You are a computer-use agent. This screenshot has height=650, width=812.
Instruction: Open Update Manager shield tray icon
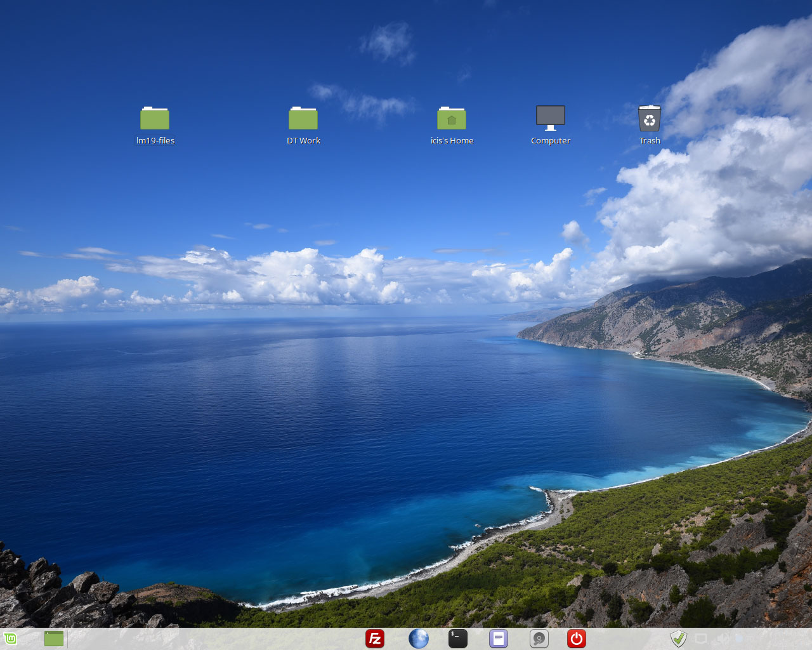[x=679, y=639]
